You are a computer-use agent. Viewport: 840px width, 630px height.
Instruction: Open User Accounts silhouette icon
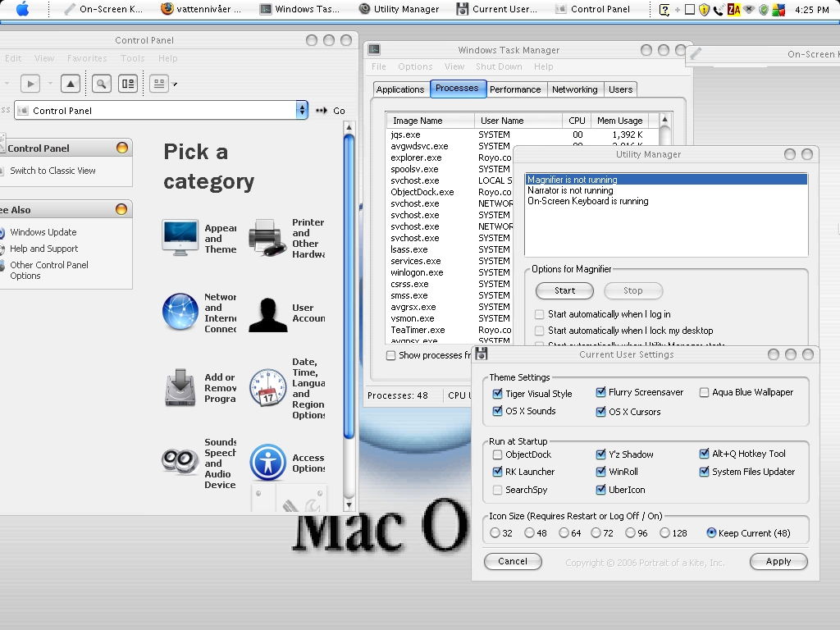[268, 315]
